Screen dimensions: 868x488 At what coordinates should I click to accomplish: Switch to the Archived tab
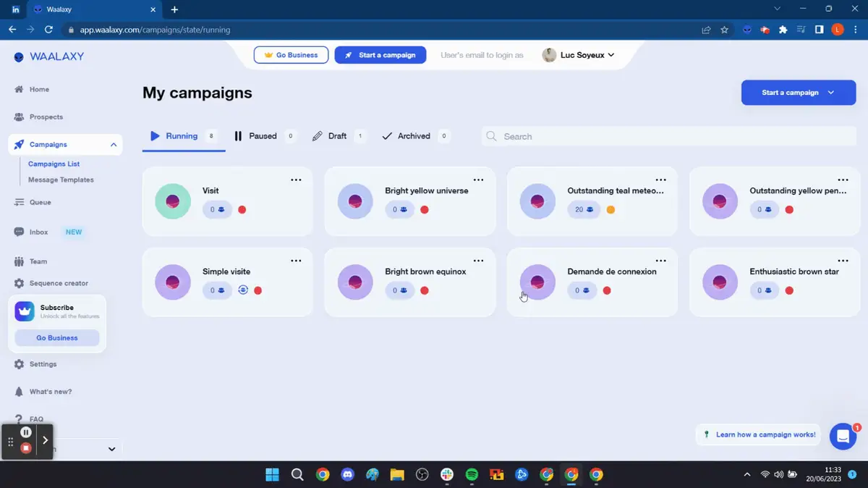tap(416, 136)
